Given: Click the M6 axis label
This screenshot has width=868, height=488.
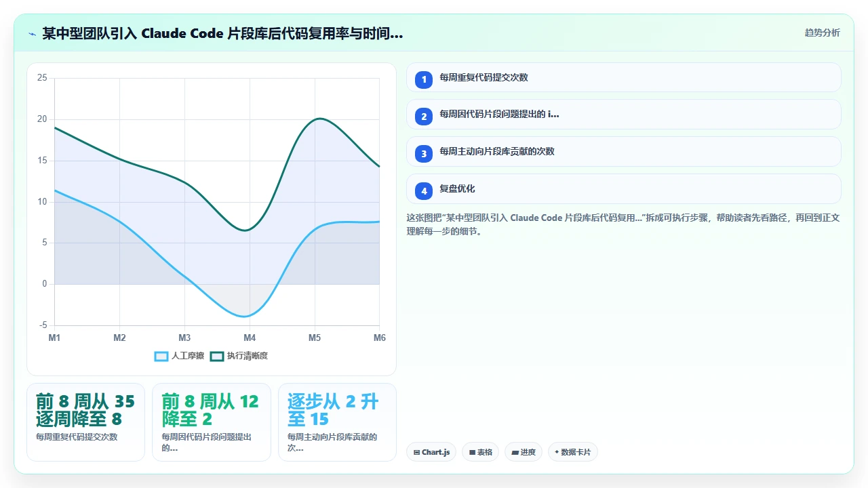Looking at the screenshot, I should pyautogui.click(x=378, y=338).
